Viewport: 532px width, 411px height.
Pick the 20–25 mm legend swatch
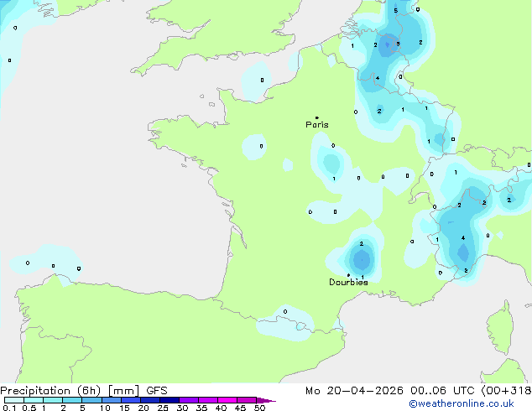click(150, 400)
